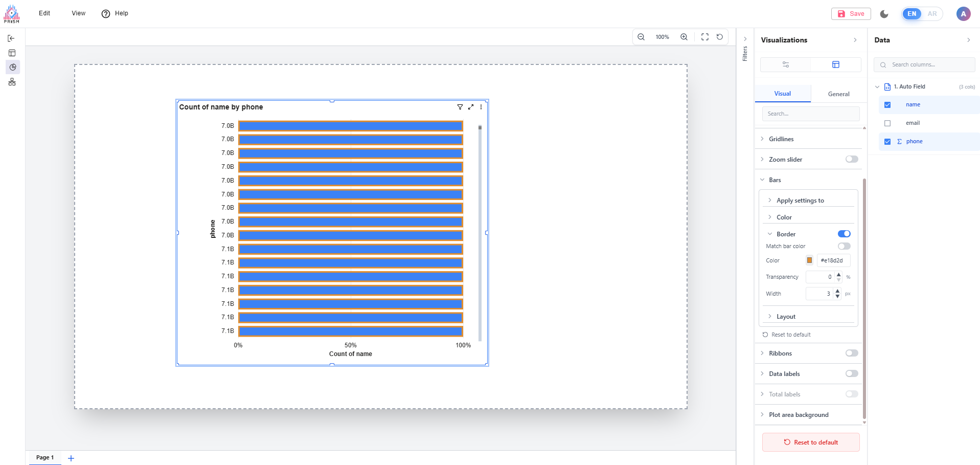Expand chart with focus mode icon
The image size is (980, 465).
pos(470,107)
